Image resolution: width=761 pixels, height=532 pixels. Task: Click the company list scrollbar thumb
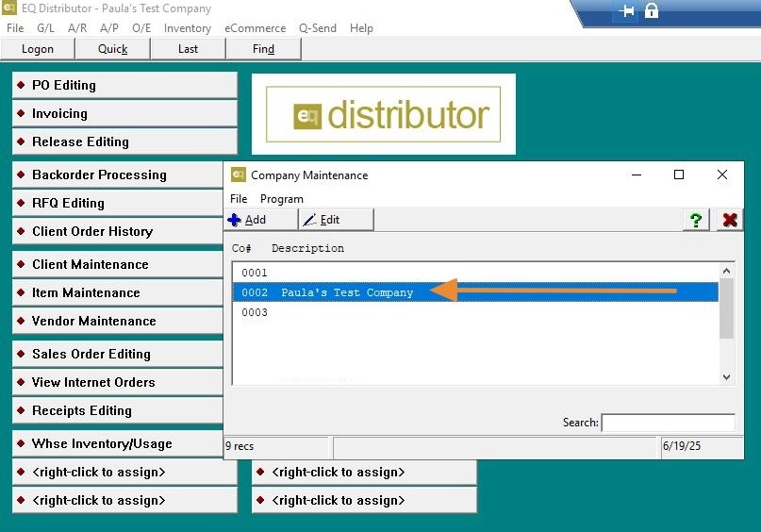pyautogui.click(x=726, y=308)
